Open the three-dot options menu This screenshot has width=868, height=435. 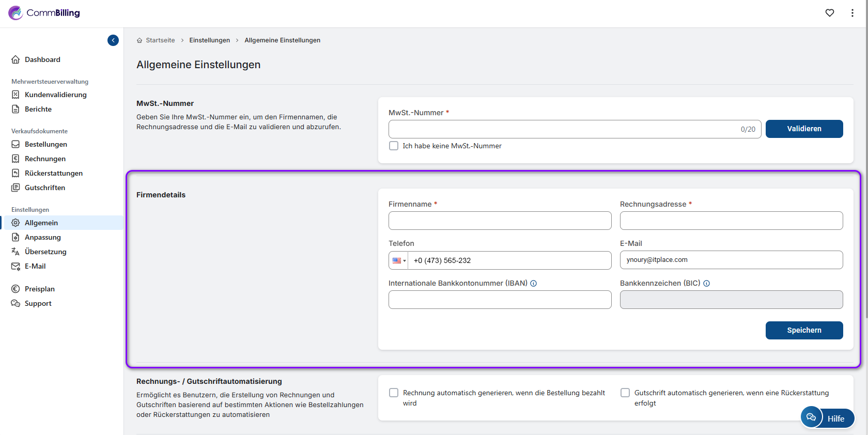[x=853, y=13]
